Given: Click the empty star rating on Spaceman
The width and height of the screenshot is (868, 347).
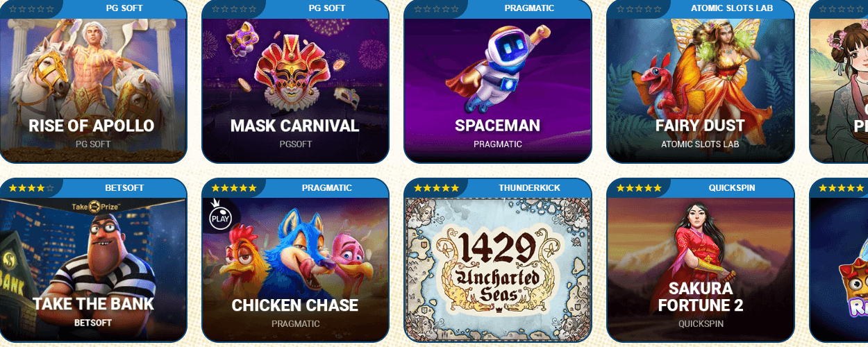Looking at the screenshot, I should [x=436, y=9].
